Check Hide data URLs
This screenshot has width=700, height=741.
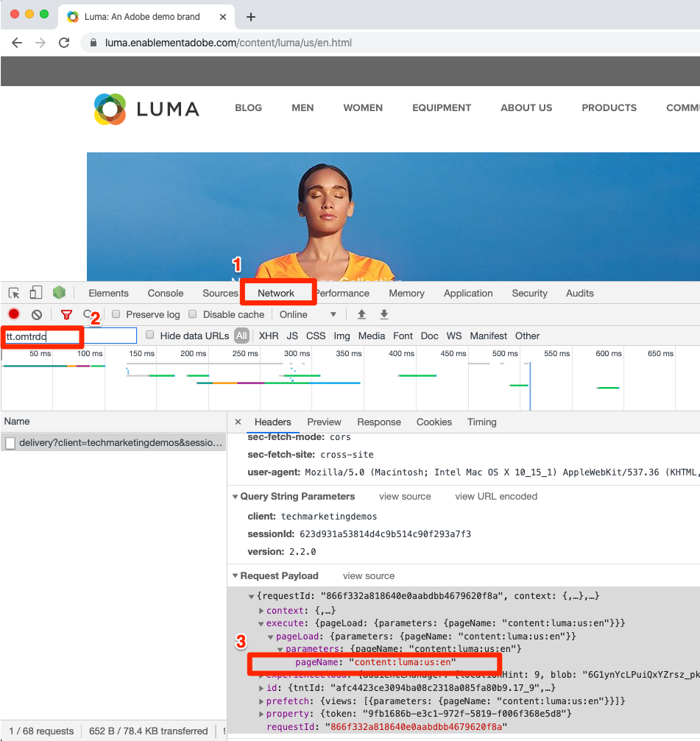coord(150,335)
